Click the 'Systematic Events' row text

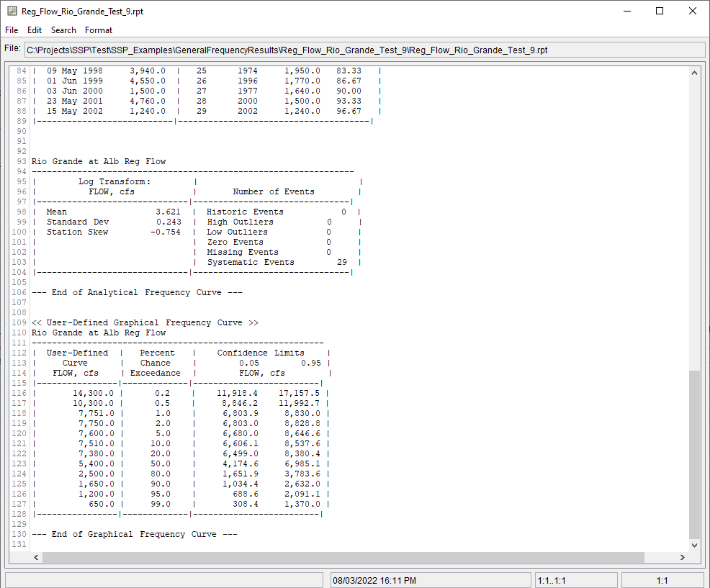click(251, 262)
